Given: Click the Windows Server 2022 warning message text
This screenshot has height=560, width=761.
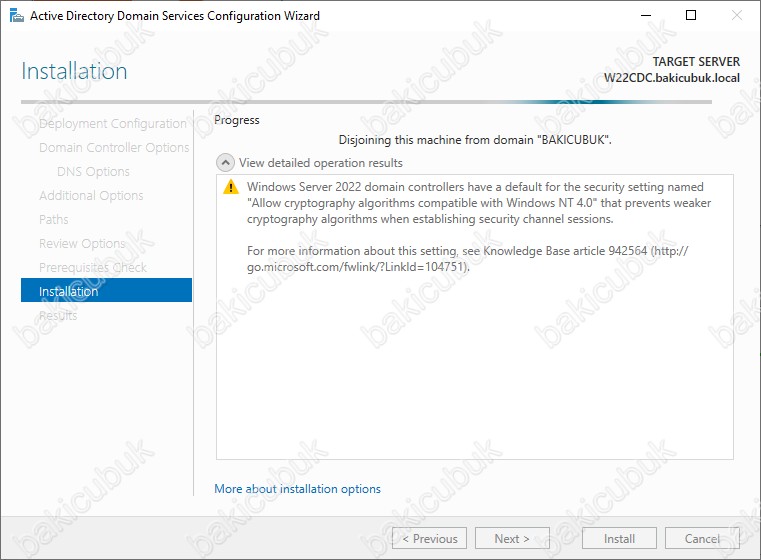Looking at the screenshot, I should (x=479, y=203).
